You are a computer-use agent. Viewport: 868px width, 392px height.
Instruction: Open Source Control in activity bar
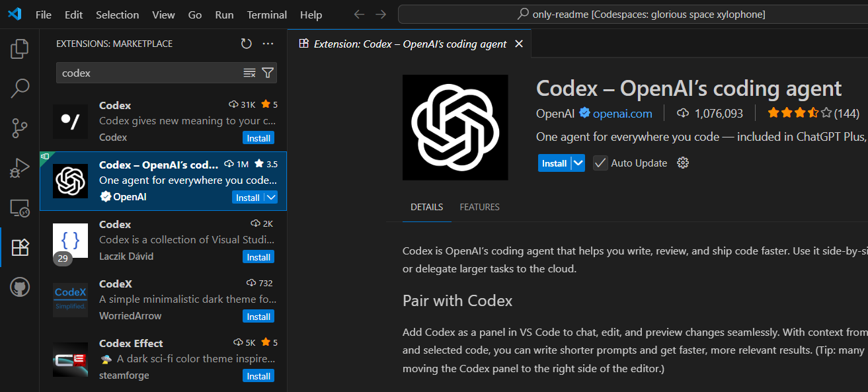20,128
